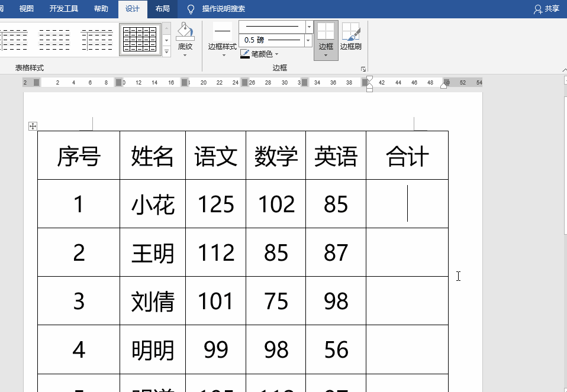Screen dimensions: 567x392
Task: Expand the 边框样式 dropdown arrow
Action: click(x=224, y=55)
